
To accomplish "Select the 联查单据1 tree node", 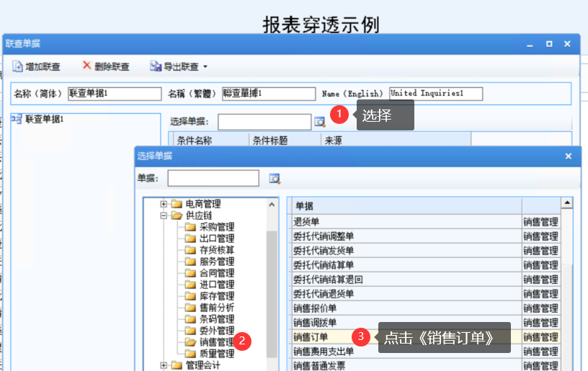I will [44, 119].
